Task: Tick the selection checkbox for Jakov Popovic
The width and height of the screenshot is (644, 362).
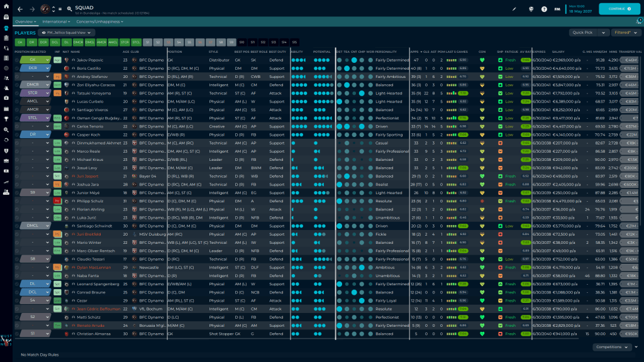Action: (17, 60)
